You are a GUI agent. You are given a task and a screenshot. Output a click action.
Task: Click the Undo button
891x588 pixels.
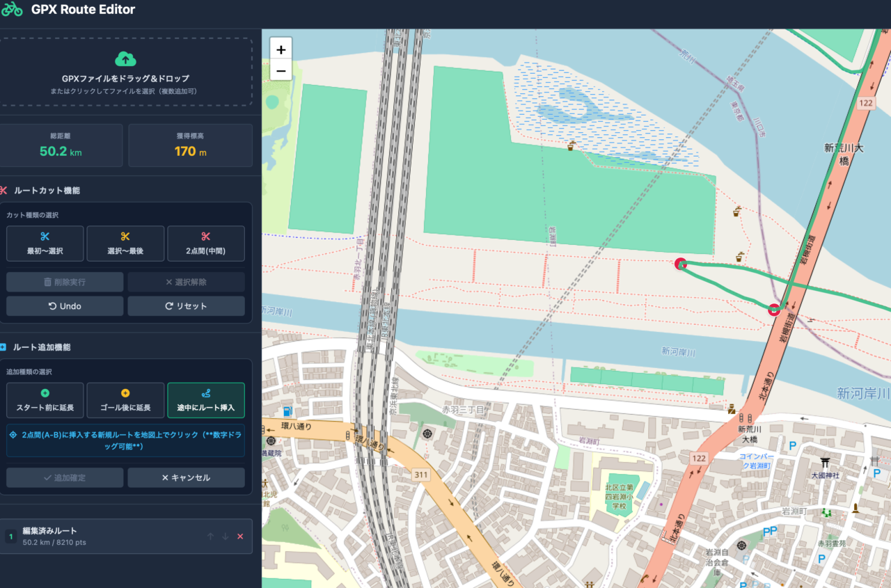(x=65, y=306)
